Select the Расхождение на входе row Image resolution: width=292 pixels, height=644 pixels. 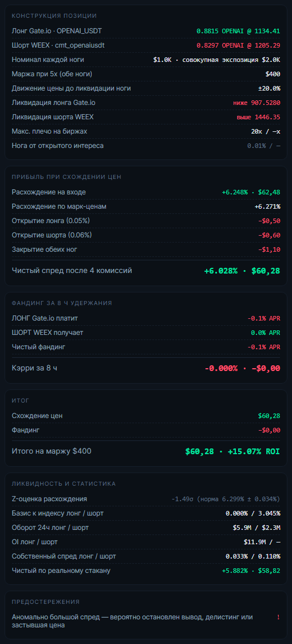(146, 192)
